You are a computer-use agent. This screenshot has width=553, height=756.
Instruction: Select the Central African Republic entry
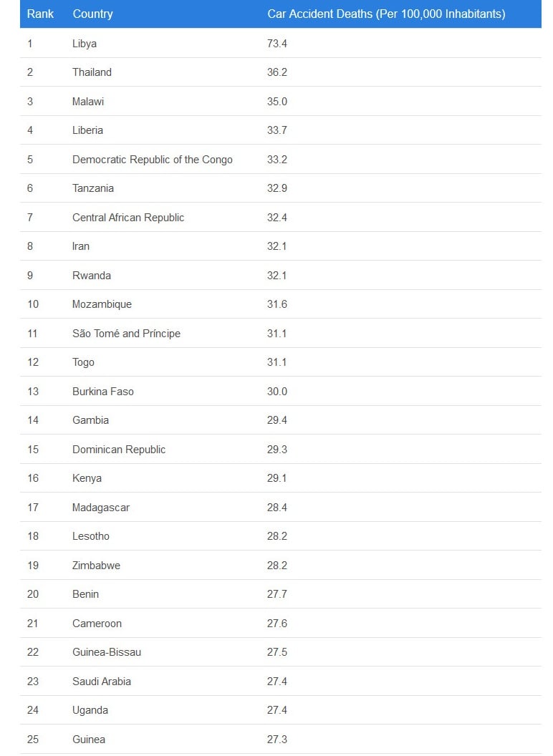128,218
